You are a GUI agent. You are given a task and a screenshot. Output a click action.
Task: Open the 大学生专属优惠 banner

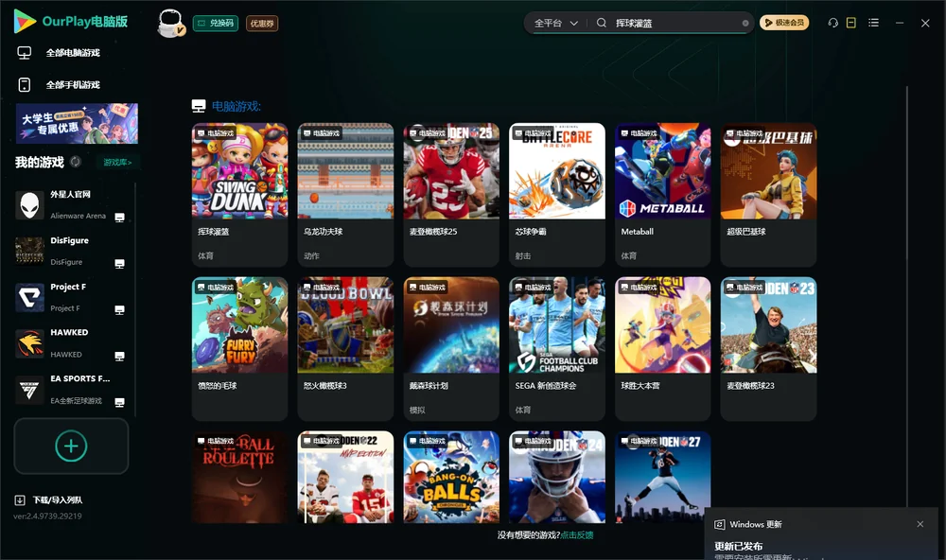tap(77, 124)
